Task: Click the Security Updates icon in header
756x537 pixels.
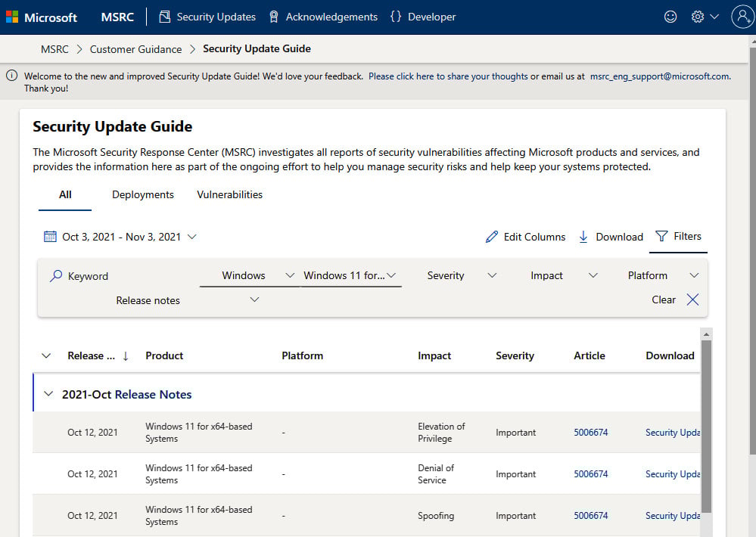Action: [x=164, y=17]
